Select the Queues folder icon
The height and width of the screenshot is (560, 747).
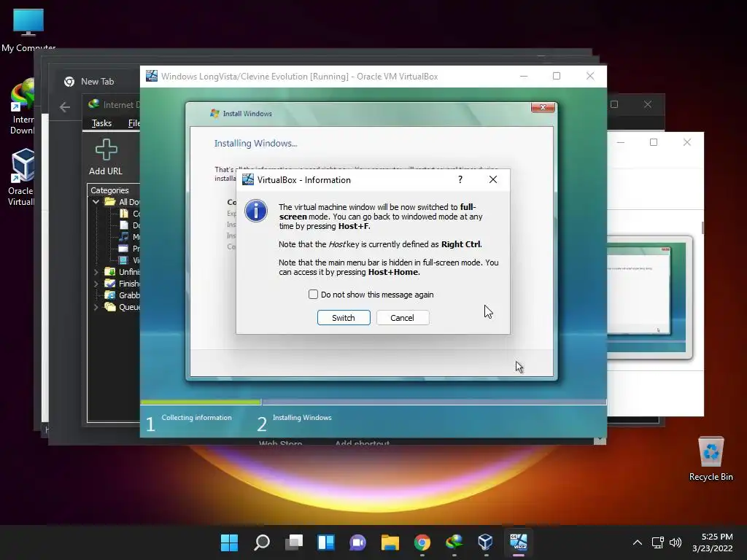pyautogui.click(x=110, y=307)
